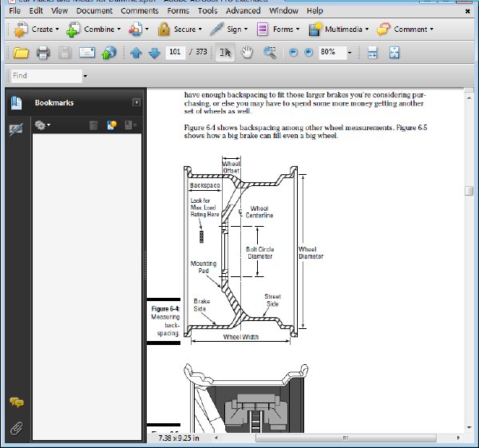Click the Zoom In plus button

click(308, 52)
